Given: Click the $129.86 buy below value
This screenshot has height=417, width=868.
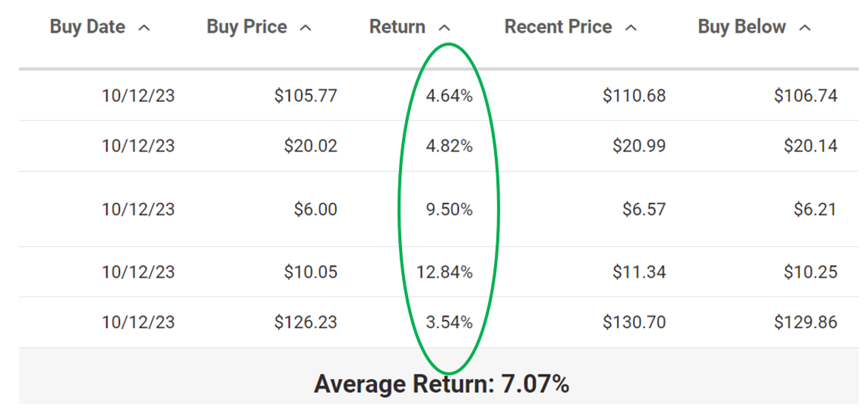Looking at the screenshot, I should [x=805, y=322].
